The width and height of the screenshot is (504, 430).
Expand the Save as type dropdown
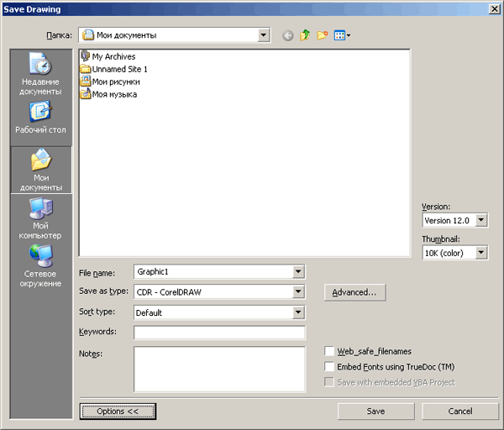(x=298, y=291)
